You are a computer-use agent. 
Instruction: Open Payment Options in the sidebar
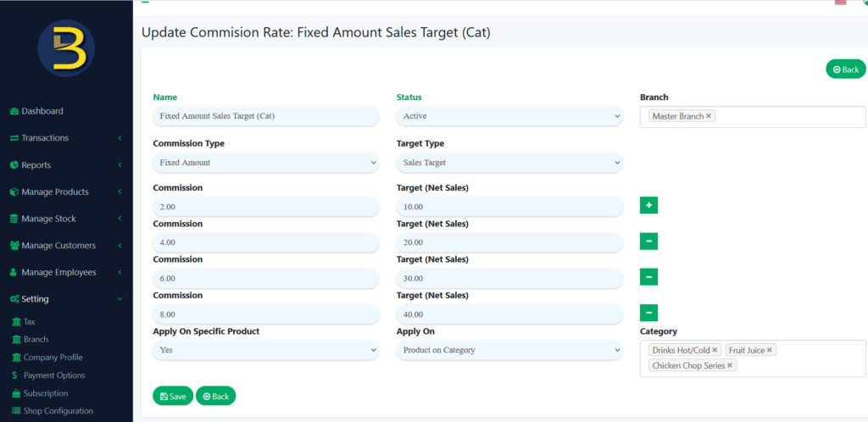pos(54,375)
